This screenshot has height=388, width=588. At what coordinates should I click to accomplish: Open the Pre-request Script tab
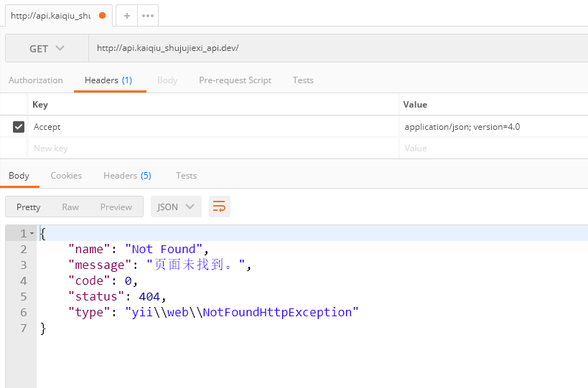[235, 80]
